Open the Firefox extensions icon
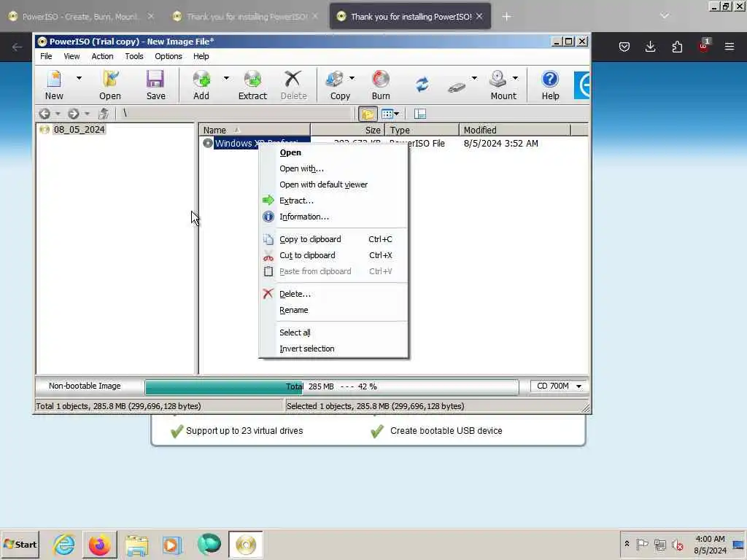Viewport: 747px width, 560px height. point(677,47)
